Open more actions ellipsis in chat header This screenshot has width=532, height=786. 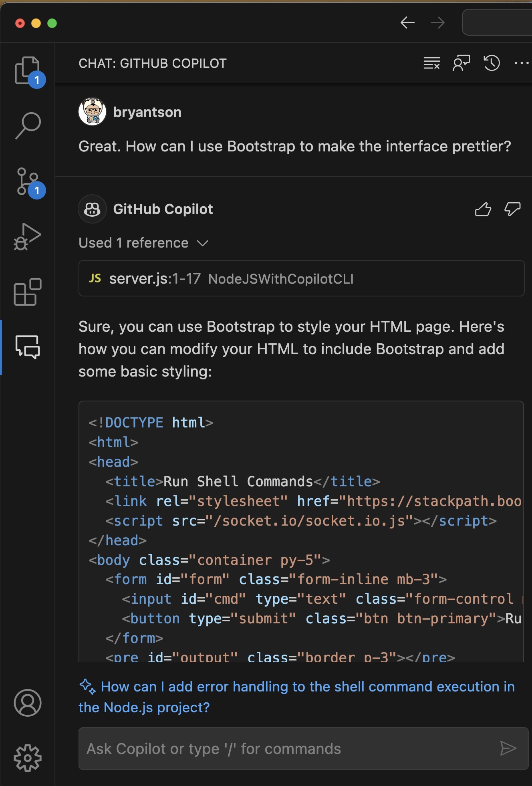pyautogui.click(x=522, y=63)
